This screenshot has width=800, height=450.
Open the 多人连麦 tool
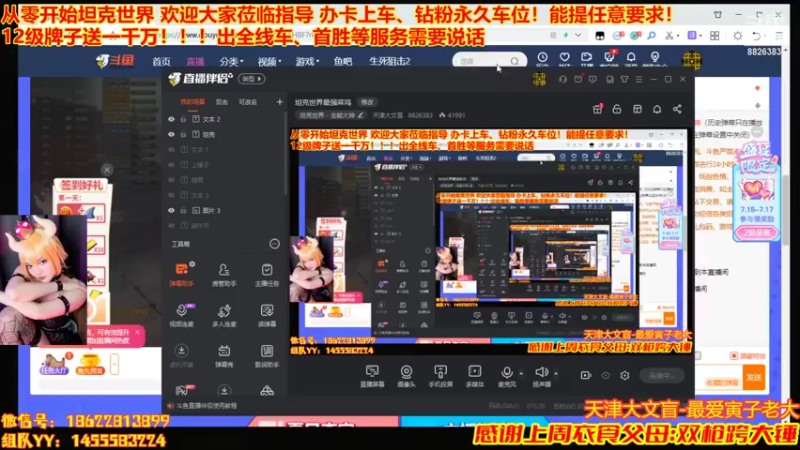(224, 315)
